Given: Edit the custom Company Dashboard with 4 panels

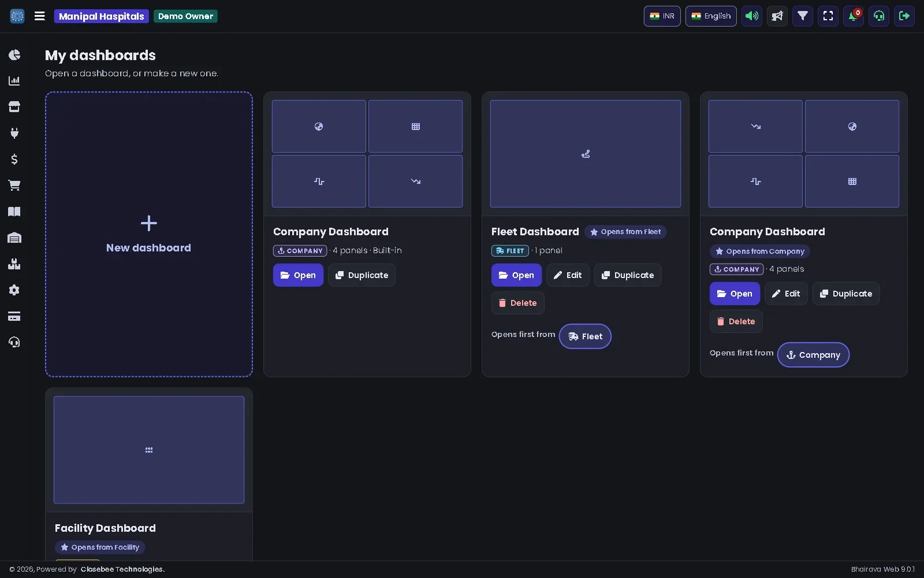Looking at the screenshot, I should pyautogui.click(x=786, y=294).
